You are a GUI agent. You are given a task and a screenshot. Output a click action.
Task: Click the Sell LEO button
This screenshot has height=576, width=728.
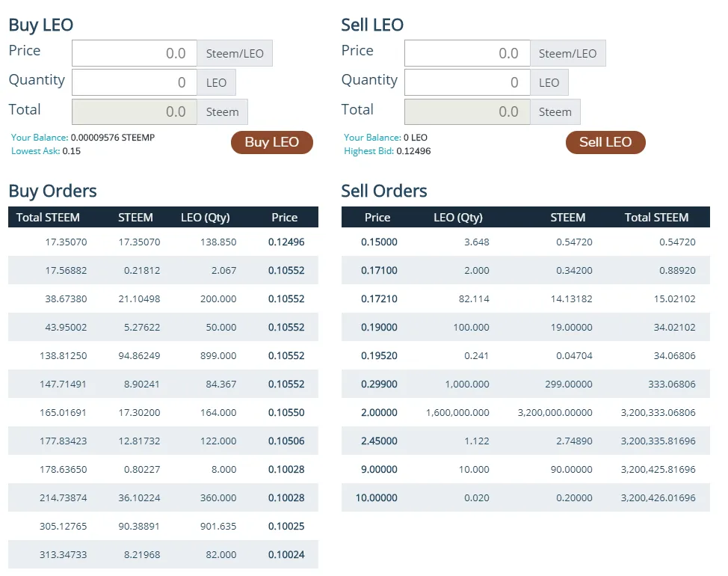pos(605,142)
